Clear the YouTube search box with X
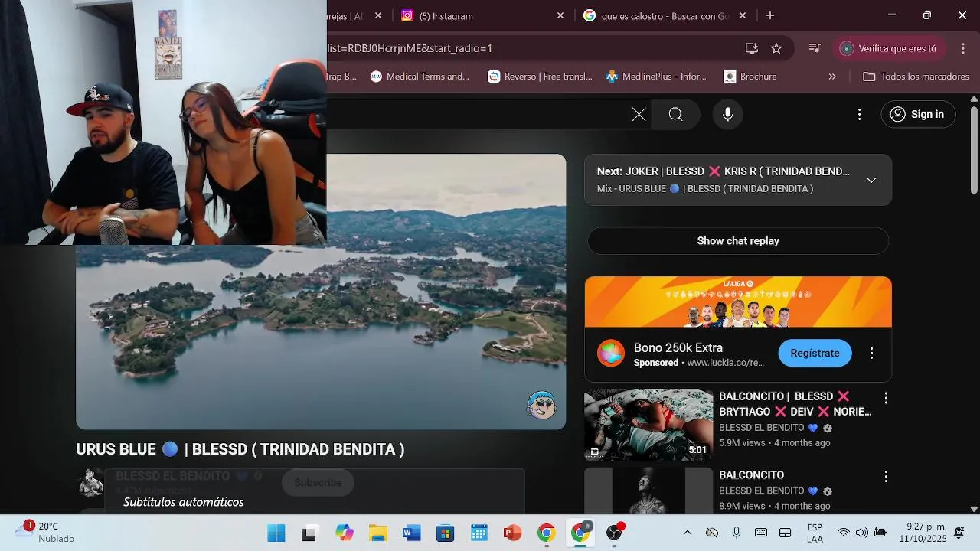The height and width of the screenshot is (551, 980). click(x=639, y=114)
